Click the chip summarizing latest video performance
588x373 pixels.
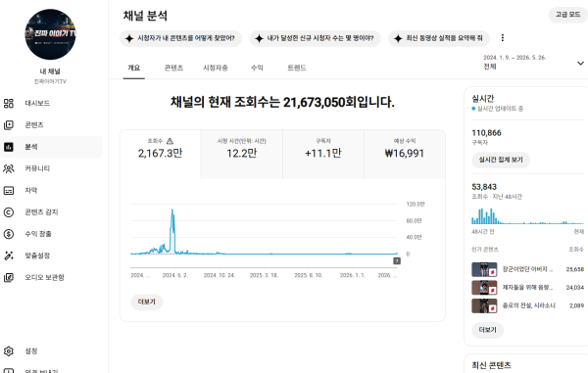coord(439,38)
